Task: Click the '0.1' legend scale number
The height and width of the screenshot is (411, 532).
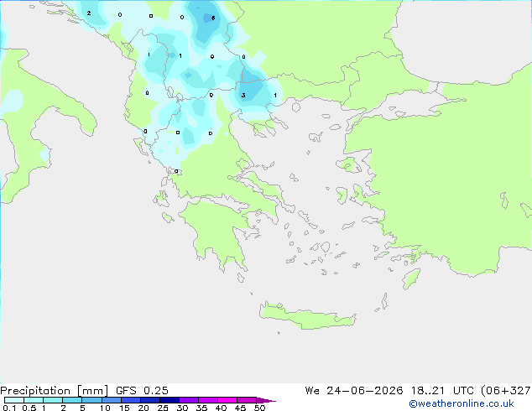Action: 9,408
